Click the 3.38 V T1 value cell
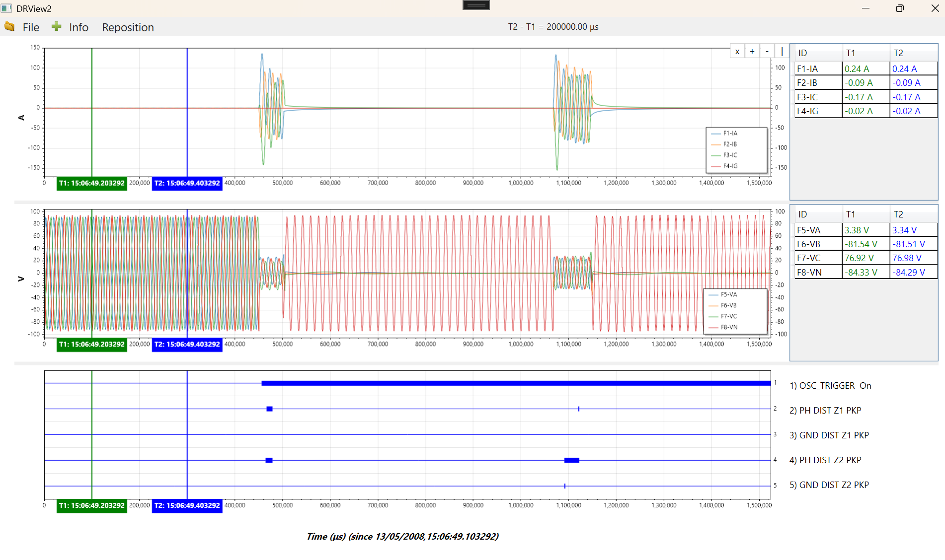The image size is (945, 560). click(866, 230)
